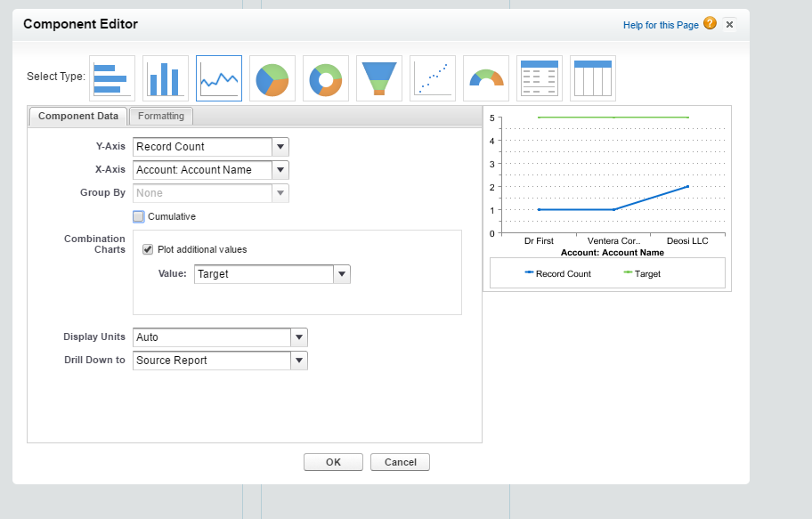The height and width of the screenshot is (519, 812).
Task: Open Help for this Page link
Action: coord(661,25)
